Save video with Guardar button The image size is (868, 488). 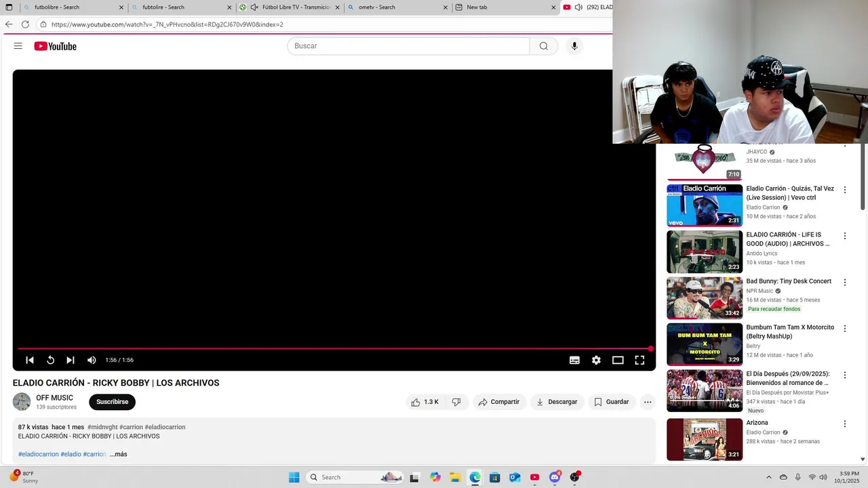(612, 402)
